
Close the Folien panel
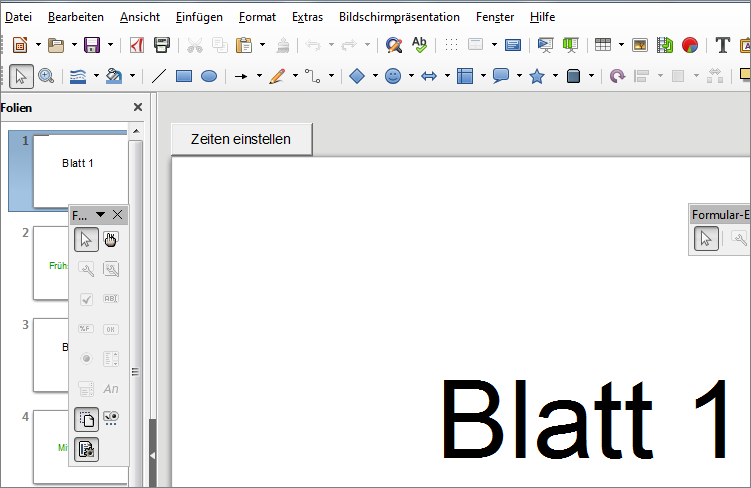[x=138, y=107]
